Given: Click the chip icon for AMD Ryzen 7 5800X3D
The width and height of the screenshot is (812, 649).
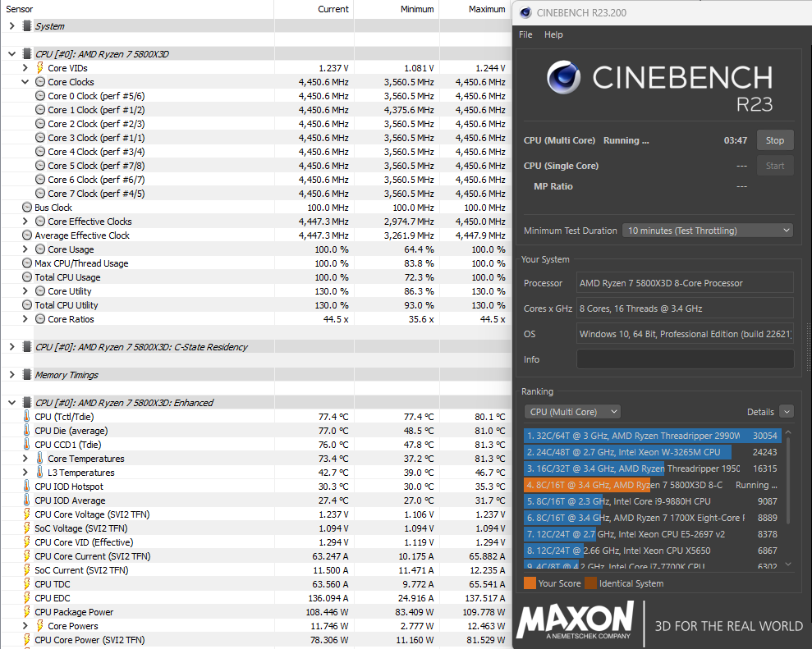Looking at the screenshot, I should tap(27, 54).
